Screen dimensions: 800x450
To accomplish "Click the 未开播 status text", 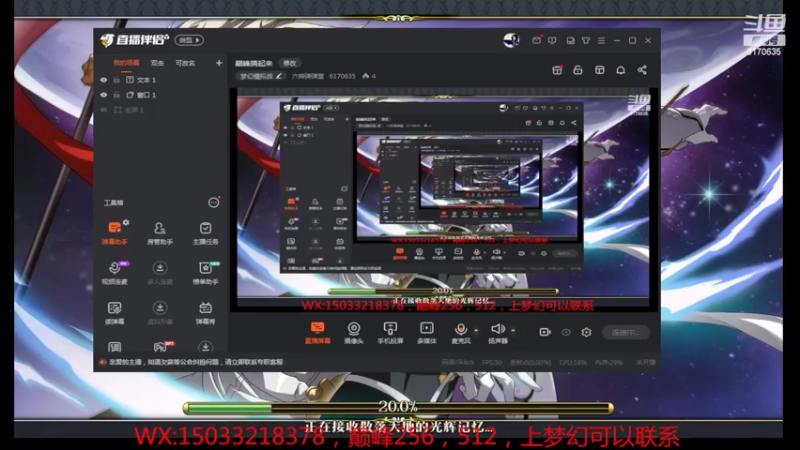I will click(645, 362).
